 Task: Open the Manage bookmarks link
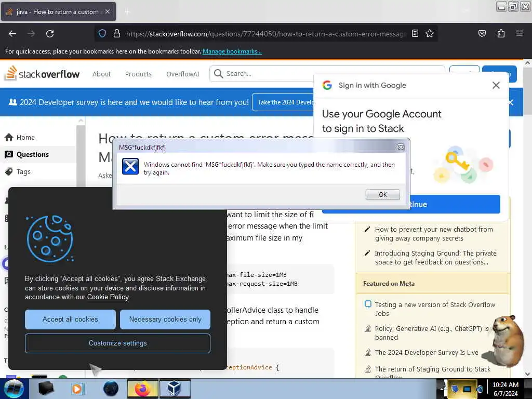pos(232,51)
